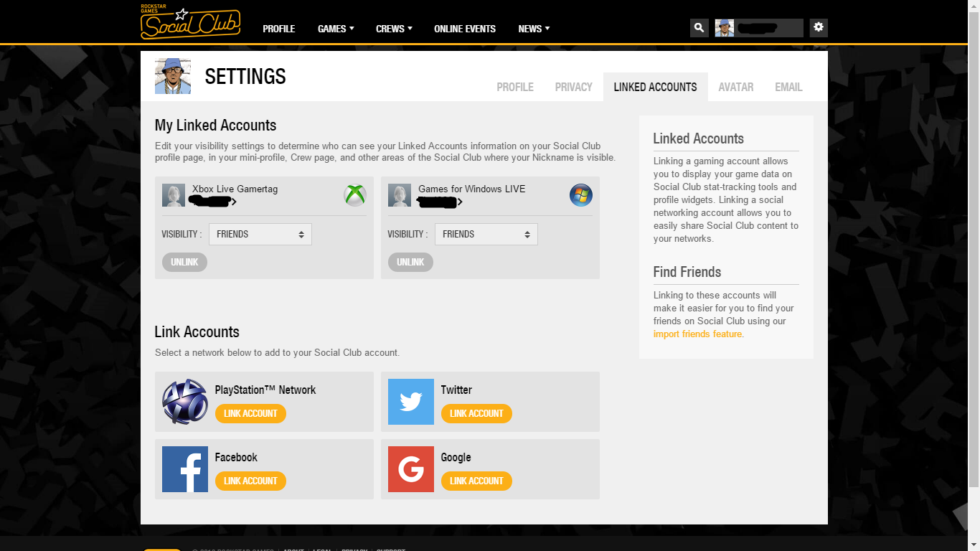
Task: Open the Games for Windows LIVE visibility dropdown
Action: pos(486,234)
